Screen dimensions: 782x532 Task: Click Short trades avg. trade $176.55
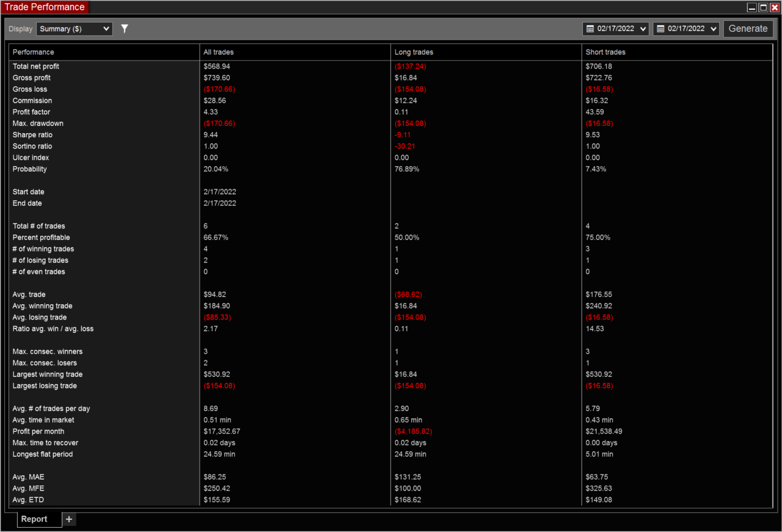click(x=599, y=294)
